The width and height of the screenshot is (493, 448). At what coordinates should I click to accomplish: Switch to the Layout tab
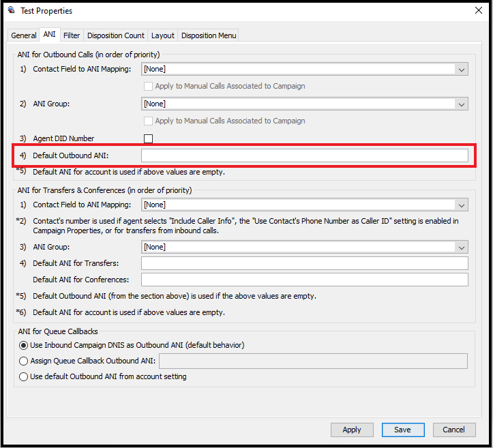click(x=162, y=35)
